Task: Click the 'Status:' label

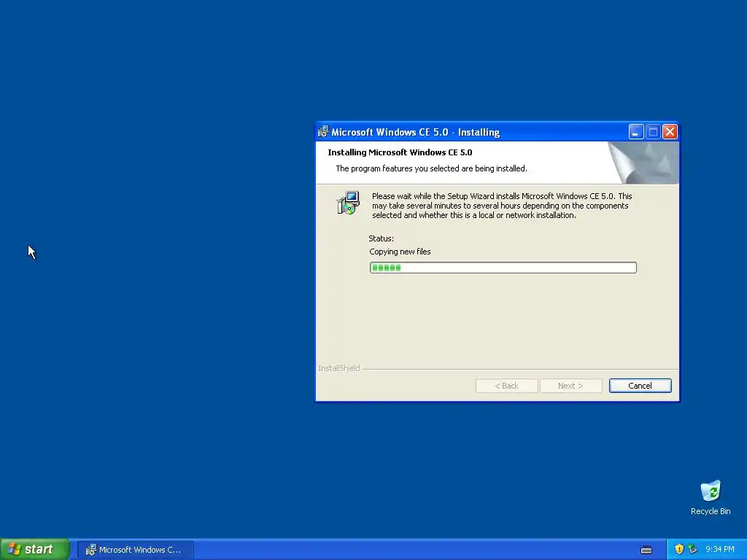Action: (381, 238)
